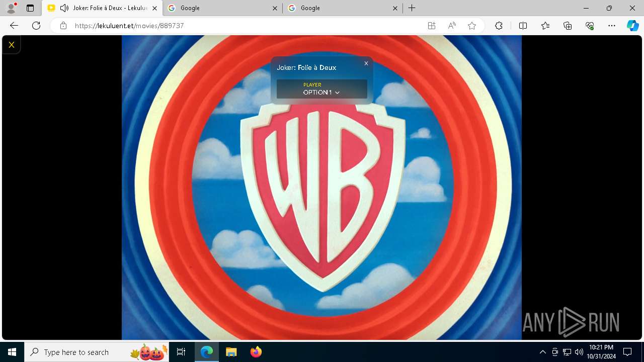The height and width of the screenshot is (362, 644).
Task: Open Microsoft Edge from taskbar
Action: tap(207, 352)
